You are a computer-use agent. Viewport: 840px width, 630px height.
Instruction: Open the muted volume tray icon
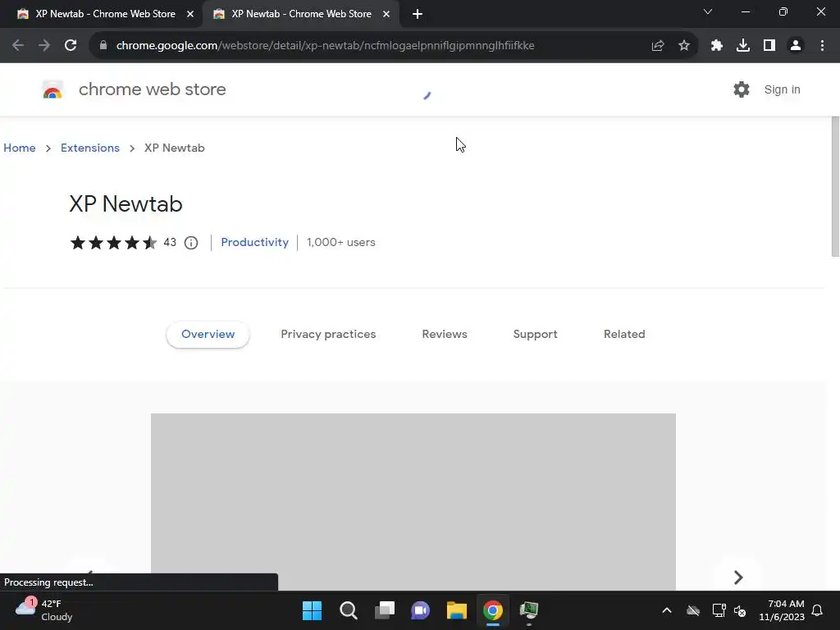[741, 610]
